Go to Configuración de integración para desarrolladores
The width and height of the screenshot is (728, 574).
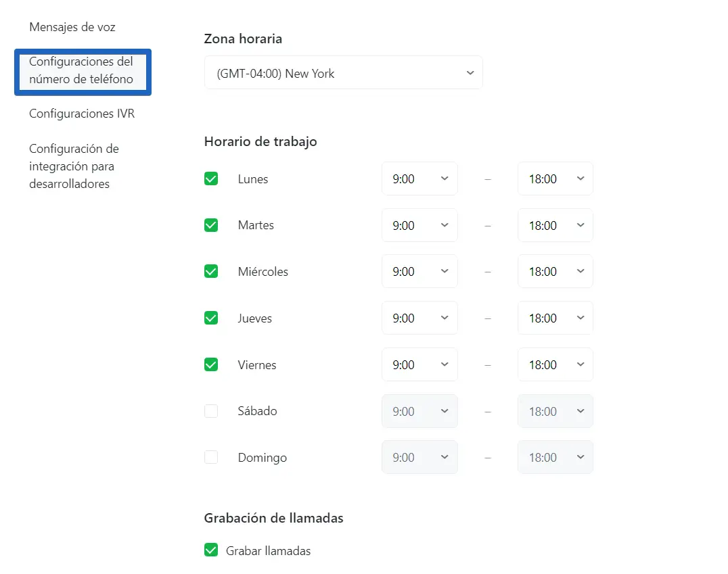(x=74, y=166)
